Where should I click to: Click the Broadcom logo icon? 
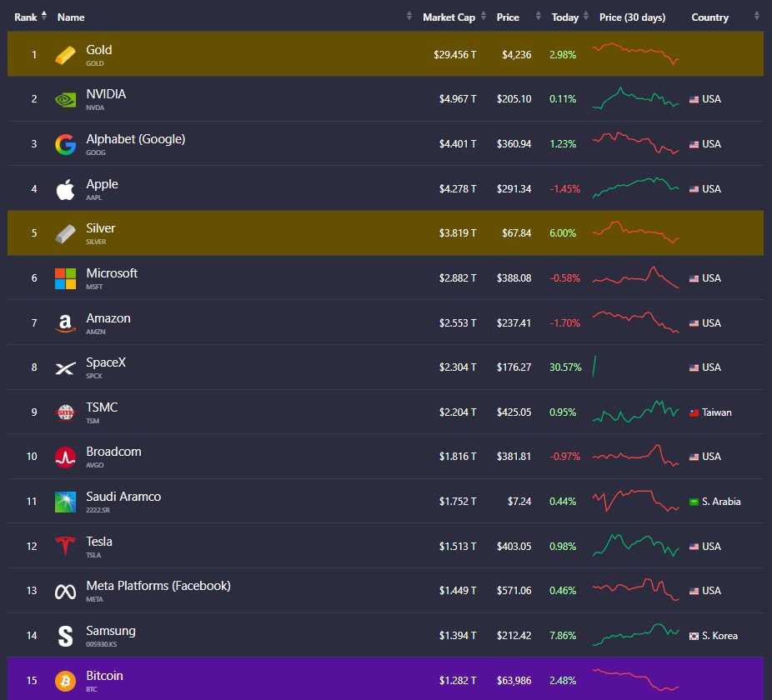[x=65, y=457]
